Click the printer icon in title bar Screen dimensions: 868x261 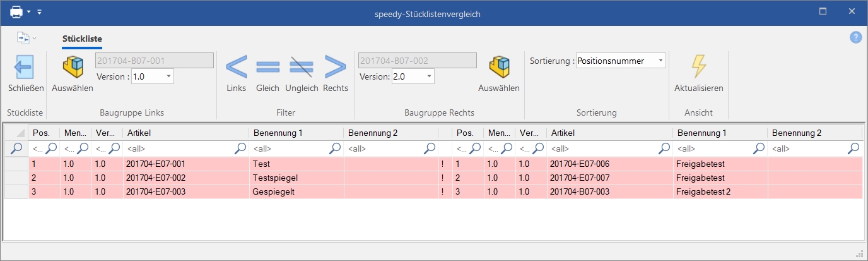16,13
